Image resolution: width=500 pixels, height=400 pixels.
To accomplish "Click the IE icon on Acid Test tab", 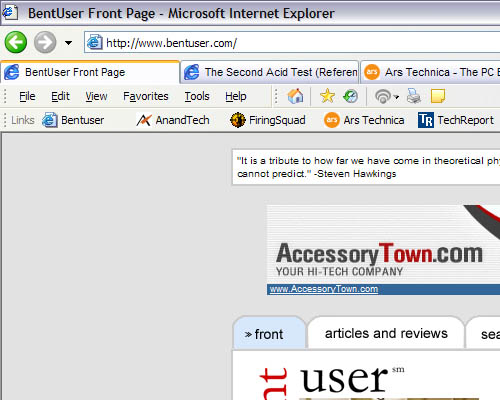I will (192, 72).
